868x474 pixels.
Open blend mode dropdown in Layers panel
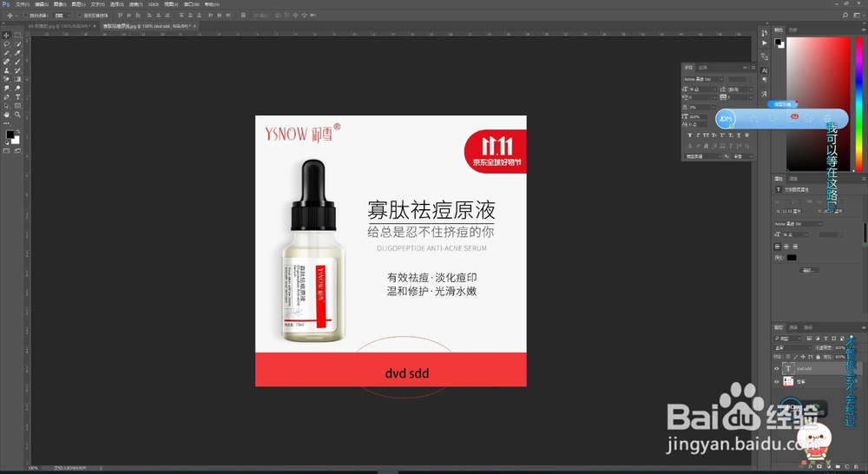coord(792,348)
